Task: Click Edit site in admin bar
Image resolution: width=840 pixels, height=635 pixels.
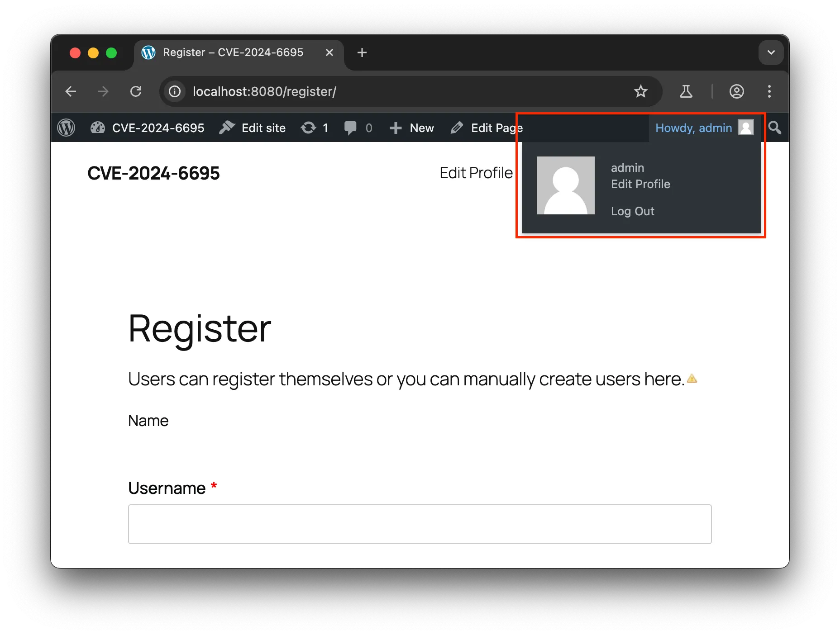Action: 253,128
